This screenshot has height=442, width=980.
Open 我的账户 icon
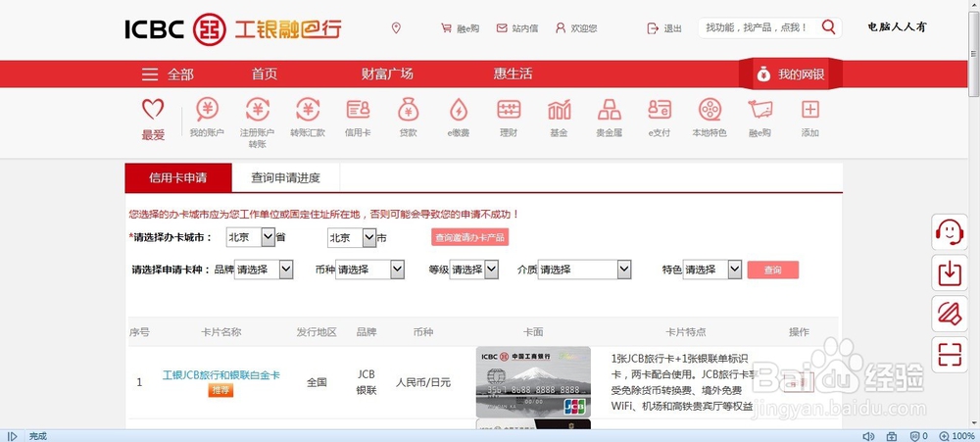tap(207, 110)
